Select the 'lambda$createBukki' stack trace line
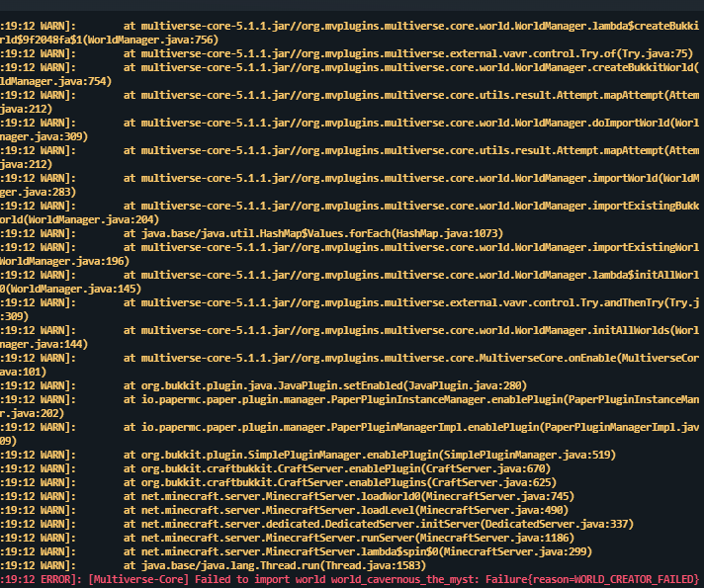This screenshot has height=588, width=704. 350,26
